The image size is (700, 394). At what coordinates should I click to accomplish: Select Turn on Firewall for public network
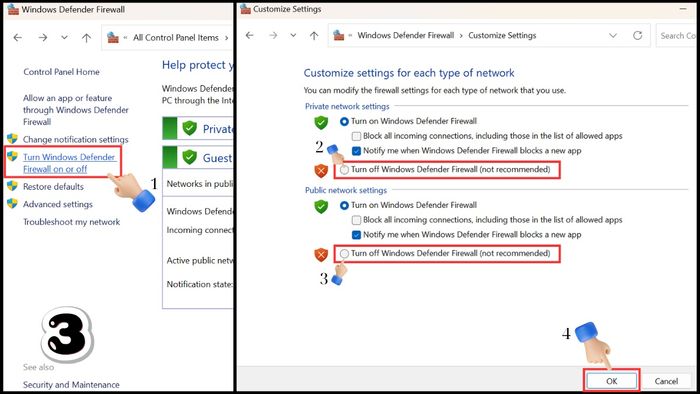[x=344, y=205]
